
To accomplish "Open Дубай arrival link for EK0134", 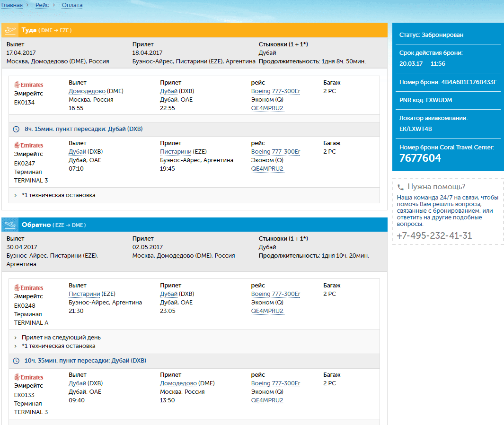I will (169, 91).
